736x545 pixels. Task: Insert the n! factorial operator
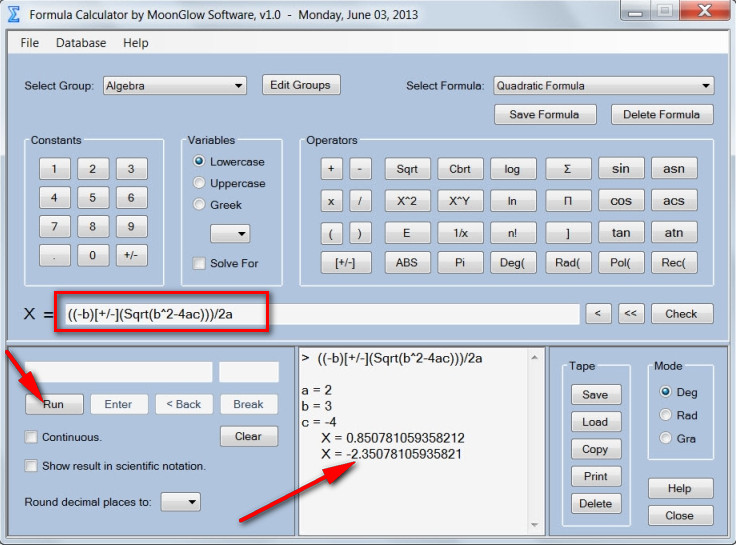[513, 233]
